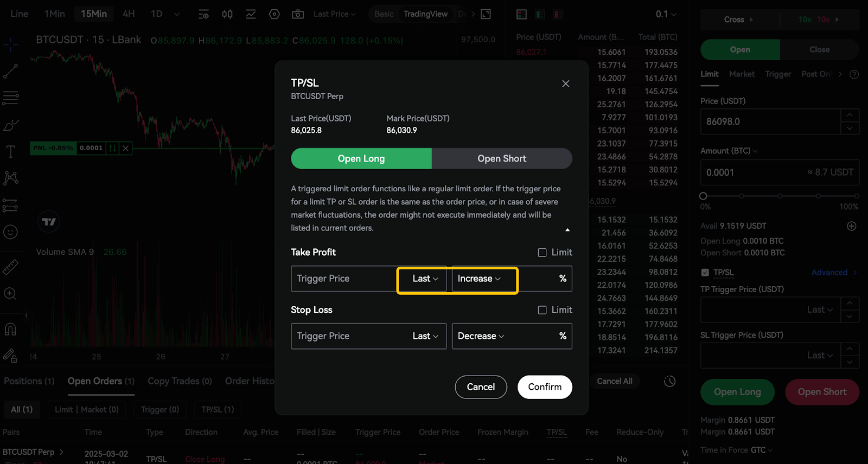Viewport: 868px width, 464px height.
Task: Open Stop Loss Decrease dropdown
Action: tap(481, 336)
